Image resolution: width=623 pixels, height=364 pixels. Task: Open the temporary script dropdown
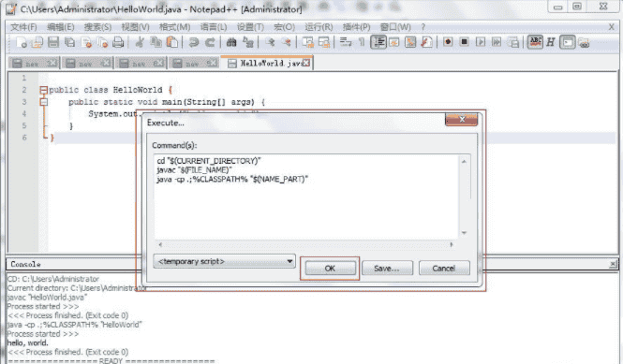tap(224, 261)
